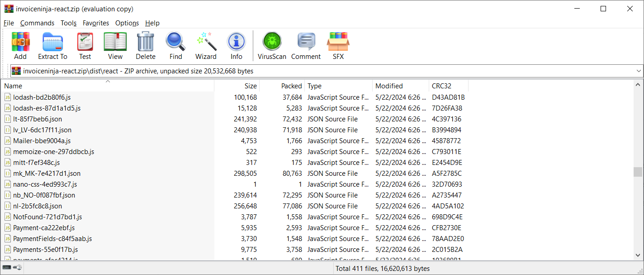Screen dimensions: 644x275
Task: Click the WinRAR title bar icon
Action: [9, 9]
